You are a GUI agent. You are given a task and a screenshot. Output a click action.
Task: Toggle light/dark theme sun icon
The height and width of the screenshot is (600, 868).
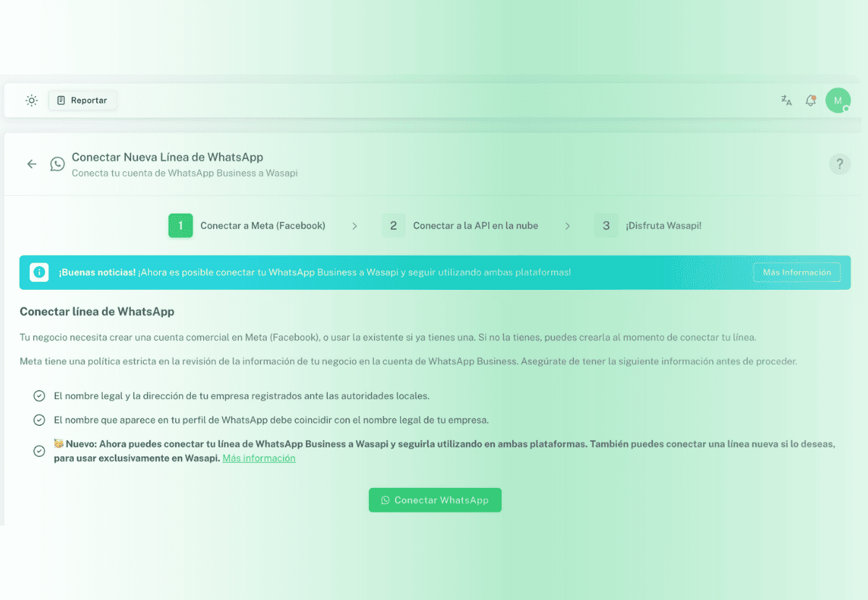click(32, 100)
